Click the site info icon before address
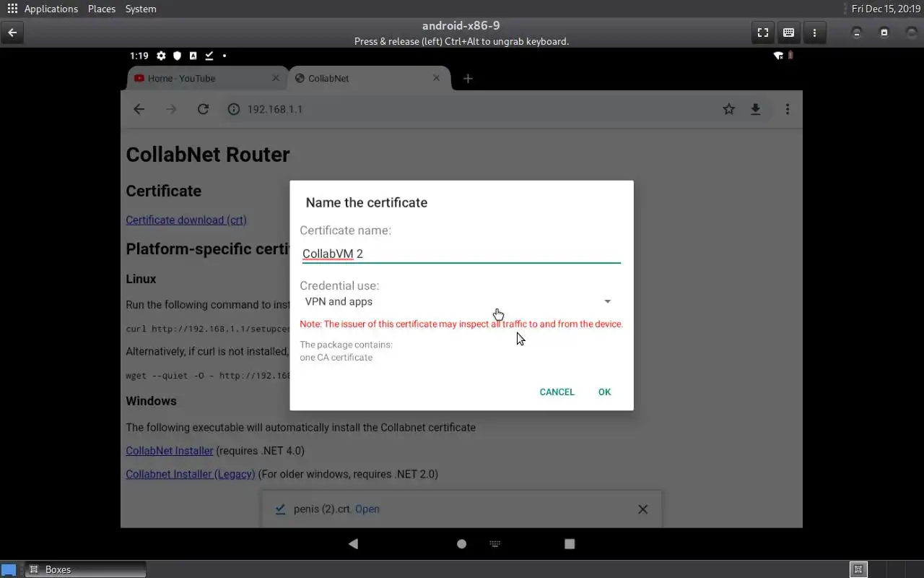The width and height of the screenshot is (924, 578). click(233, 109)
